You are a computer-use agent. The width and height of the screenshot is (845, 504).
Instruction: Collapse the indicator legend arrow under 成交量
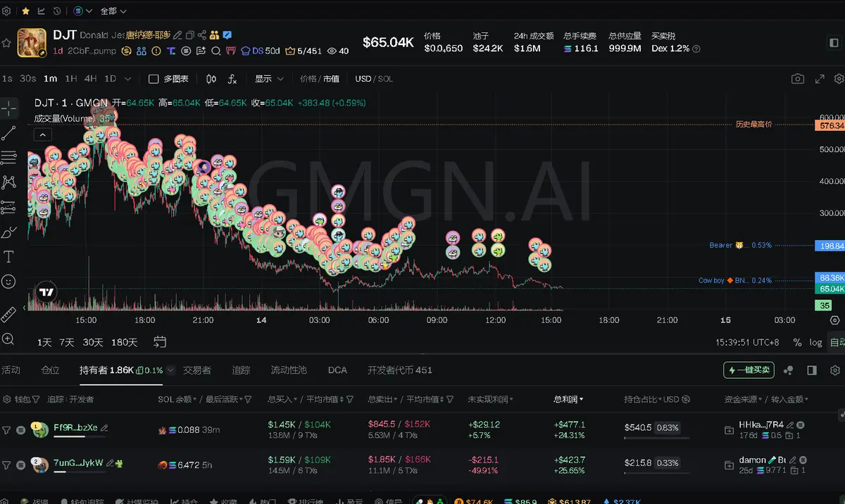[42, 134]
